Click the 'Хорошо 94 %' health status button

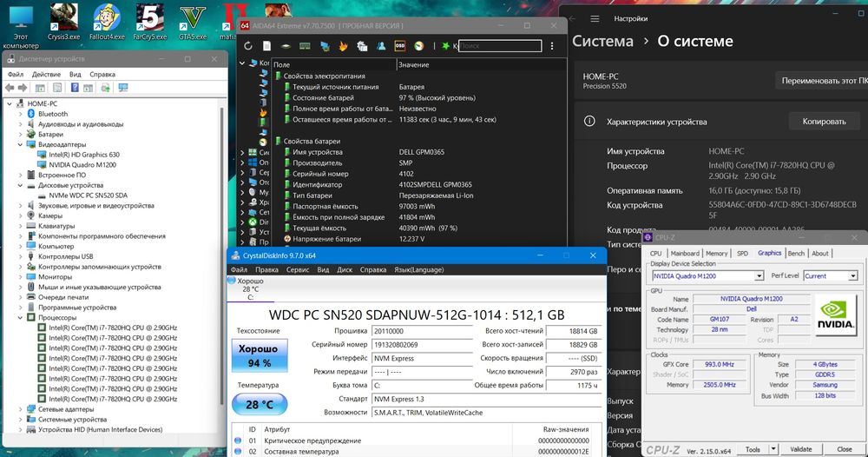(259, 355)
